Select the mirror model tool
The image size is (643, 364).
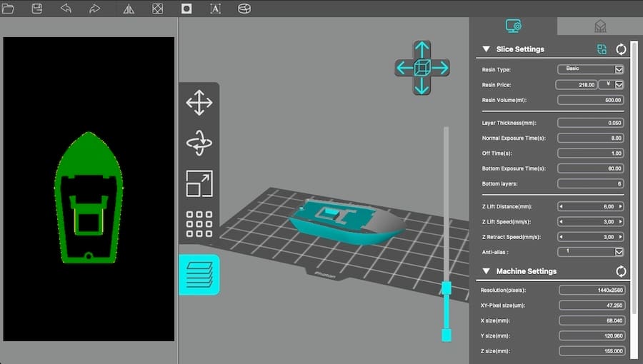pos(129,9)
